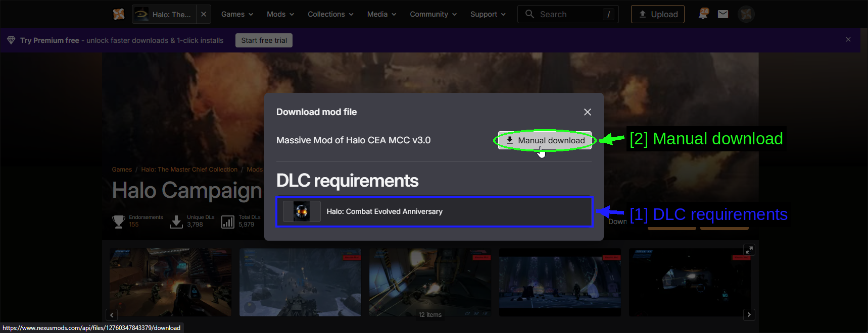Open the Games breadcrumb link
This screenshot has height=333, width=868.
[122, 170]
